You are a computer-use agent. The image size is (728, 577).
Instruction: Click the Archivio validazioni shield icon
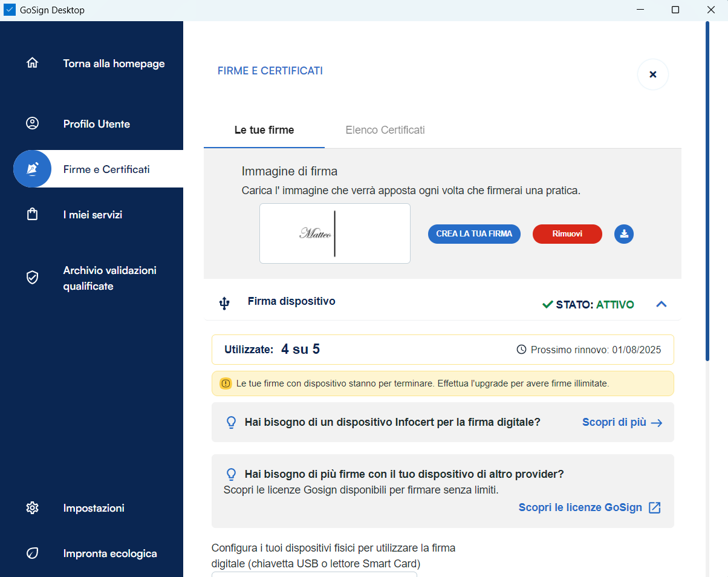click(33, 278)
